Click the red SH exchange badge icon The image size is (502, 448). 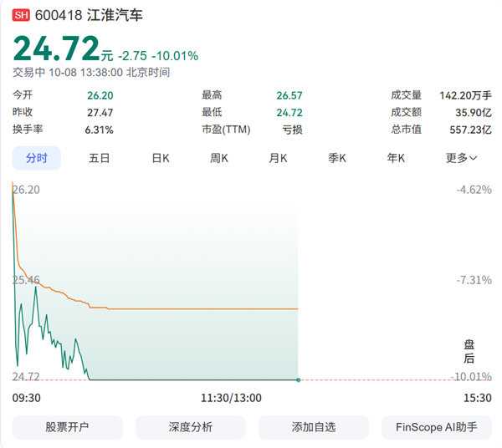[21, 15]
